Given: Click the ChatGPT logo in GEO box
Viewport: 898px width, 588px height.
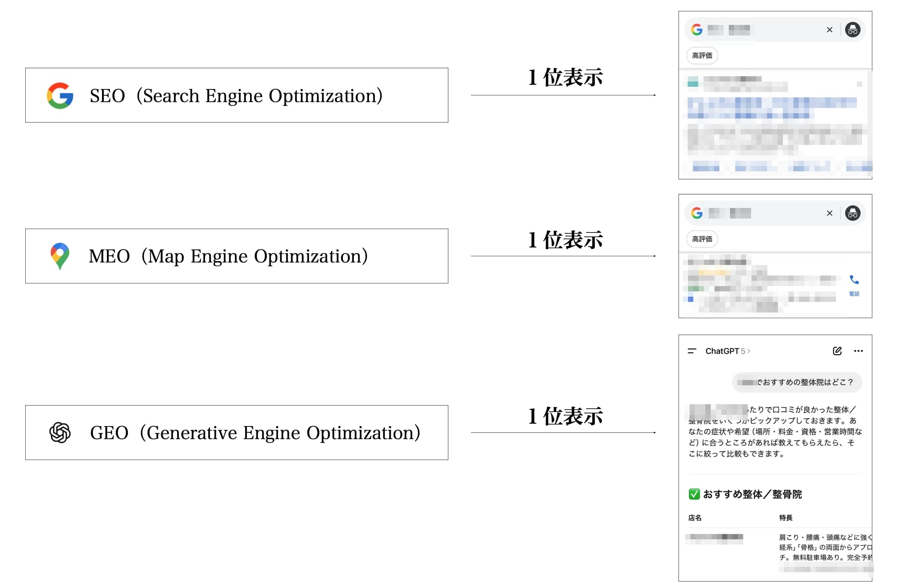Looking at the screenshot, I should click(60, 433).
